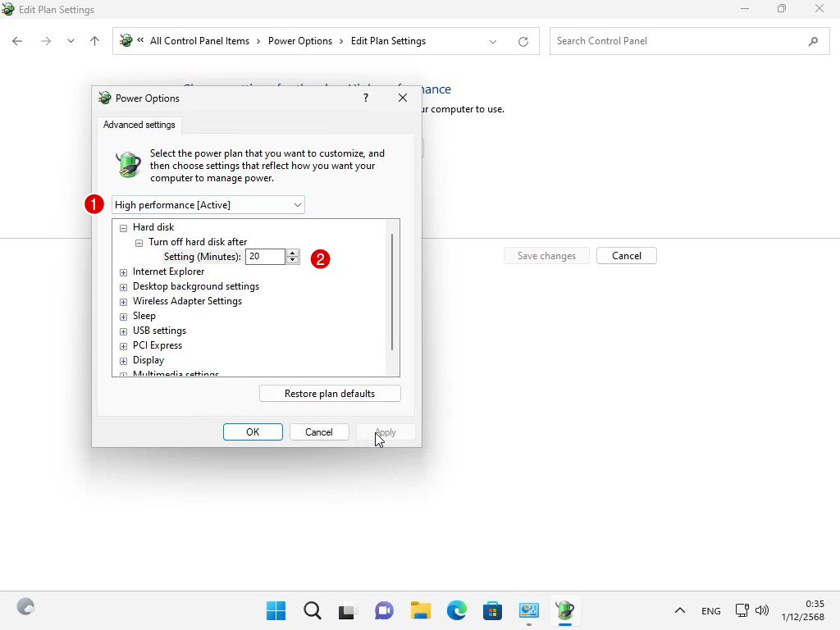Refresh the Control Panel address bar
This screenshot has height=630, width=840.
pos(523,41)
